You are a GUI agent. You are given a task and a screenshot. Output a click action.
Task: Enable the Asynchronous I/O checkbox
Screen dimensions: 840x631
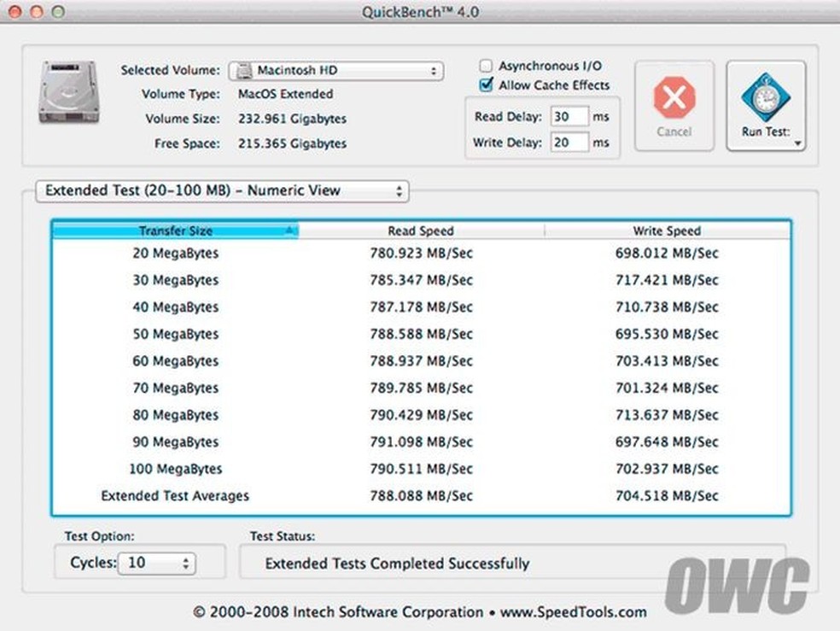(486, 65)
